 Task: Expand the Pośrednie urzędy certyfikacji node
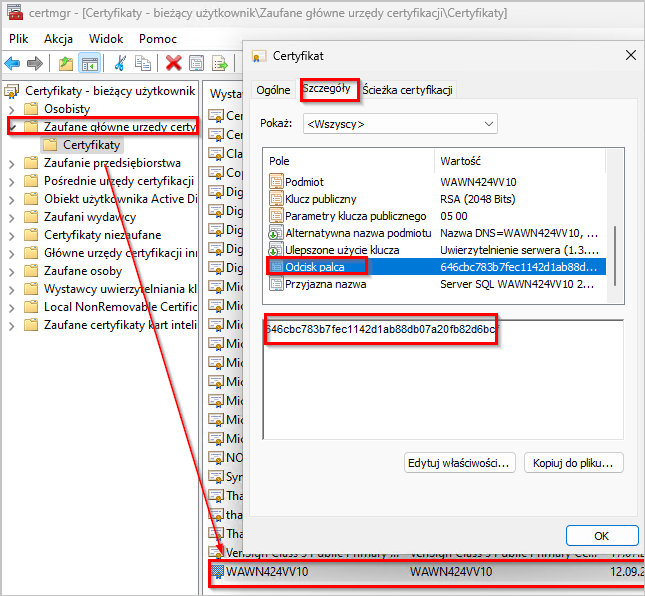click(12, 182)
